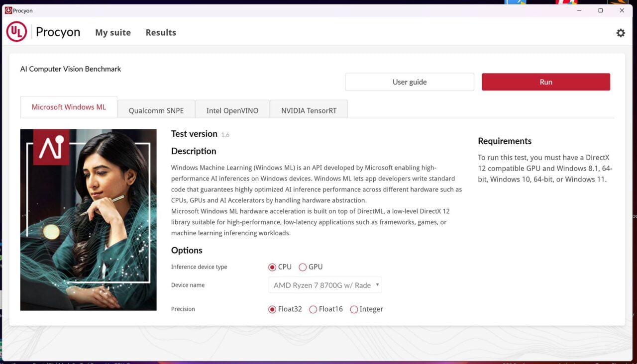This screenshot has height=364, width=637.
Task: Minimize the Procyon window
Action: click(579, 10)
